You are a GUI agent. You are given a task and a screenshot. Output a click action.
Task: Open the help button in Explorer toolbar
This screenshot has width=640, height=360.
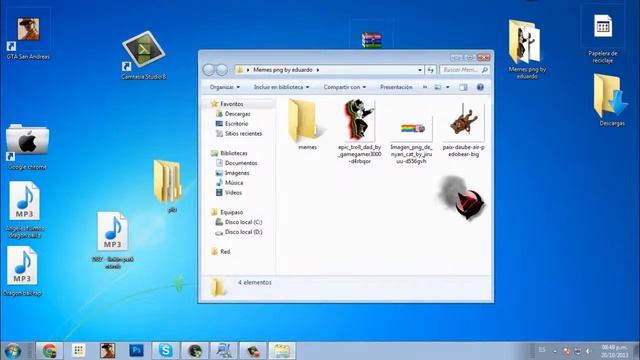pyautogui.click(x=480, y=87)
